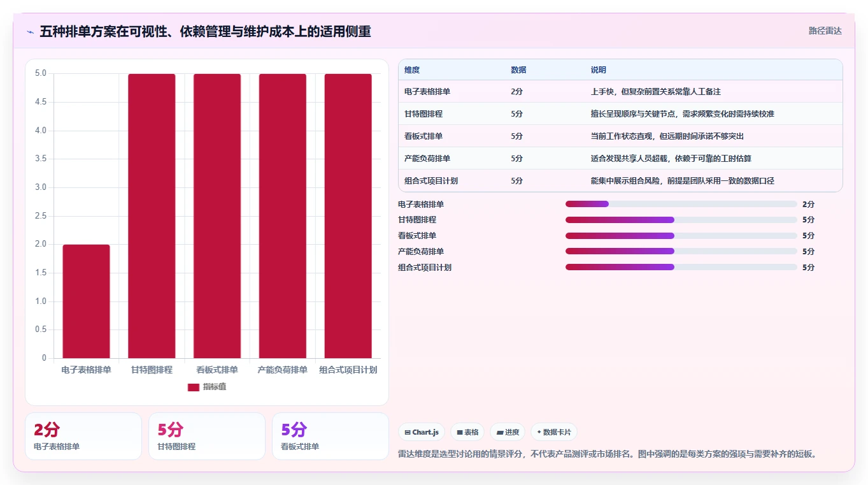Image resolution: width=868 pixels, height=485 pixels.
Task: Click the 5.0 y-axis tick label
Action: (40, 73)
